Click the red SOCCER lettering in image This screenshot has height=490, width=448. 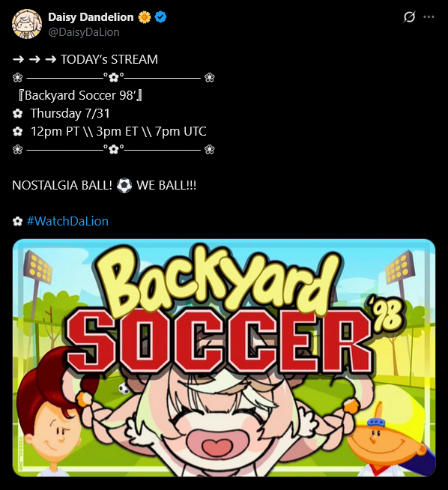[219, 342]
